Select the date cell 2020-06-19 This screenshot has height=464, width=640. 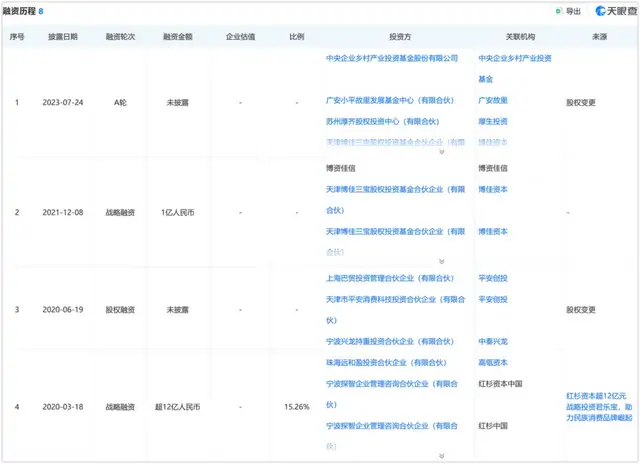point(62,310)
